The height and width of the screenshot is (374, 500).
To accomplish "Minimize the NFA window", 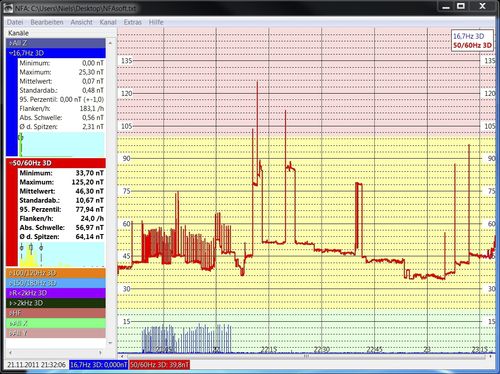I will pos(446,6).
